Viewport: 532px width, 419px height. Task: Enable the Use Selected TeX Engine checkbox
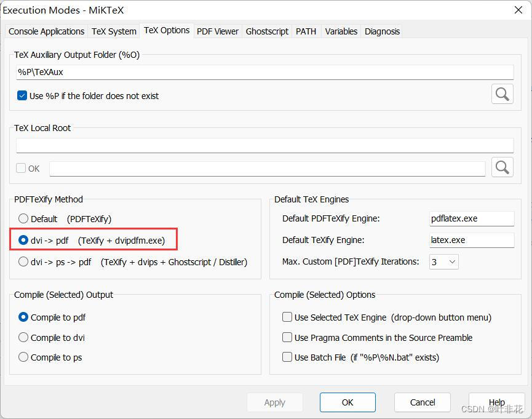click(x=287, y=317)
